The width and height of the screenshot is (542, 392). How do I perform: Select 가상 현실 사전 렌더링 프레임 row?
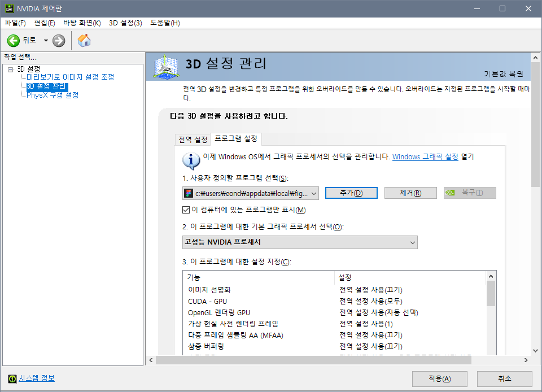tap(334, 324)
